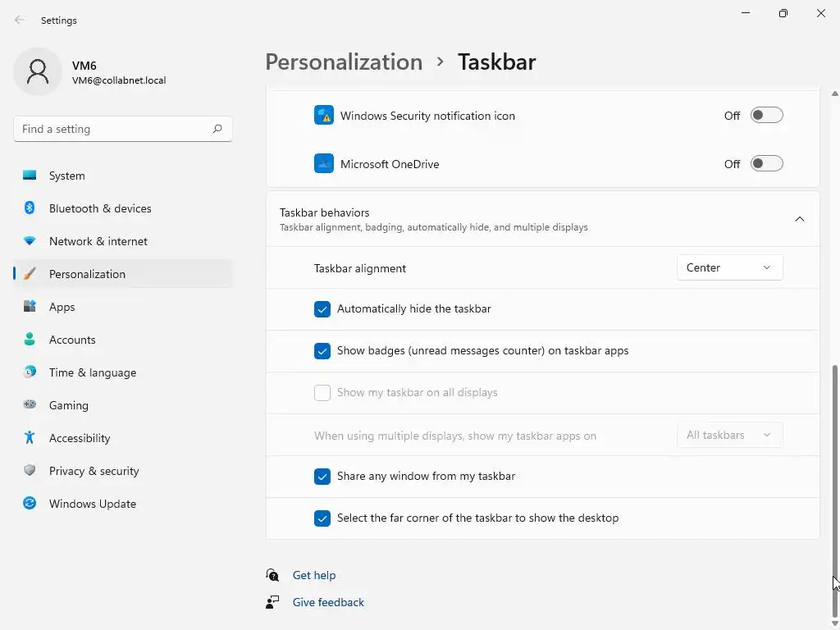Turn on Windows Security notification icon toggle
Viewport: 840px width, 630px height.
[x=766, y=116]
